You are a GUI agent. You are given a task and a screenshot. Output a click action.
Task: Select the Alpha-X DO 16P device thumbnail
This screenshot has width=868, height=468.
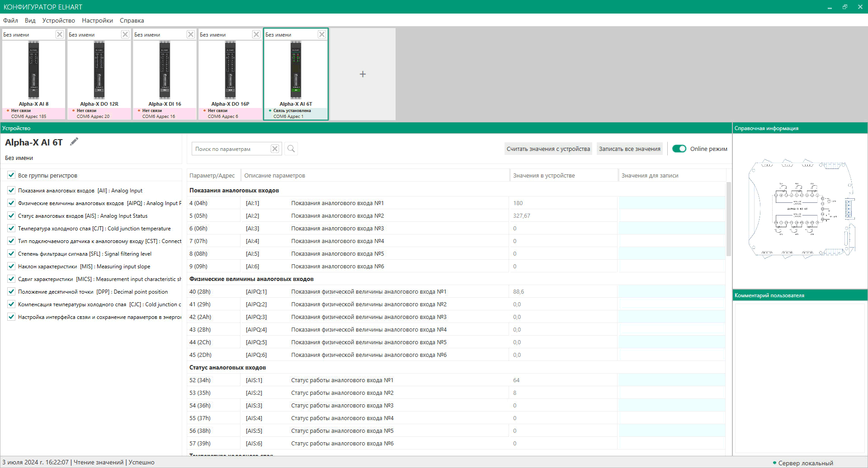point(230,70)
